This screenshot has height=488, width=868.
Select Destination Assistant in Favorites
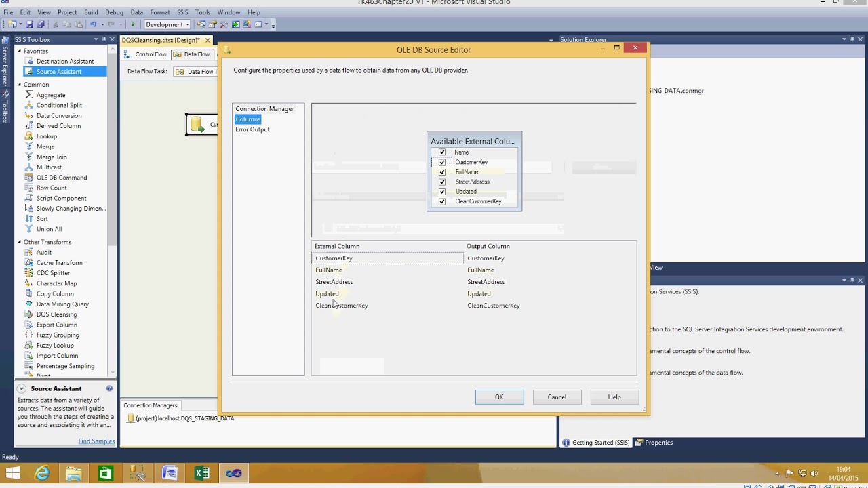pyautogui.click(x=65, y=62)
